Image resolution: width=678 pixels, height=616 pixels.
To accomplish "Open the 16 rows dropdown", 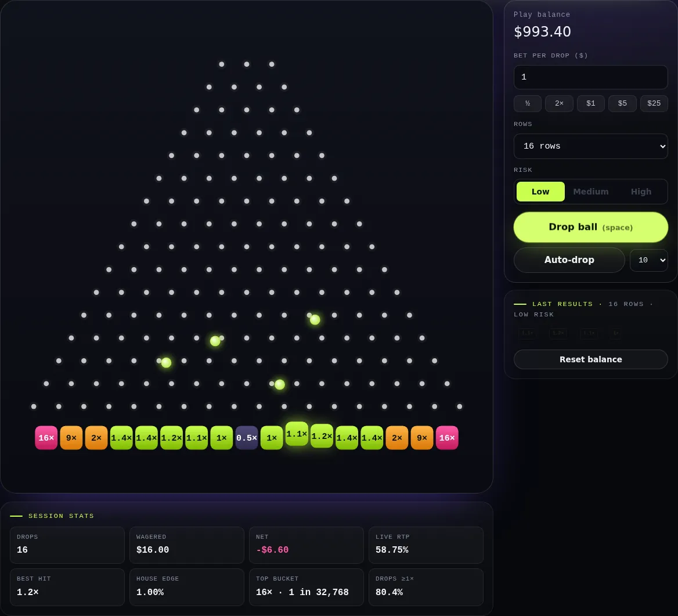I will (591, 146).
